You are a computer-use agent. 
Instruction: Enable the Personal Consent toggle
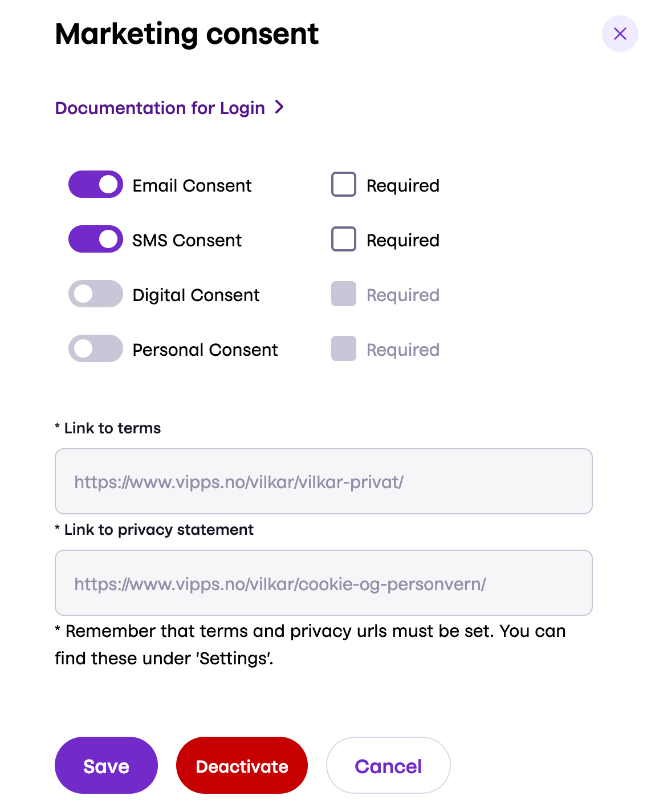click(95, 348)
